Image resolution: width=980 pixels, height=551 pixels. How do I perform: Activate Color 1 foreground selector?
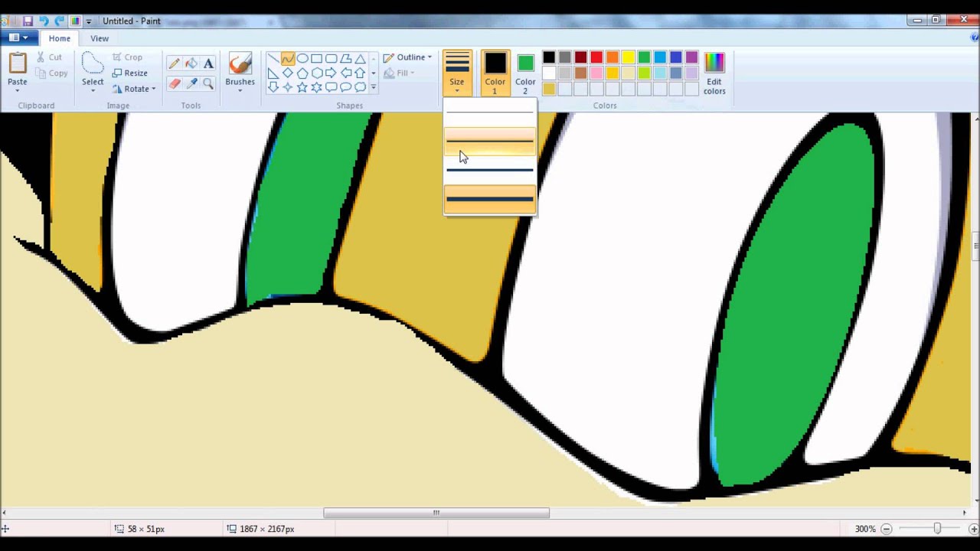495,73
